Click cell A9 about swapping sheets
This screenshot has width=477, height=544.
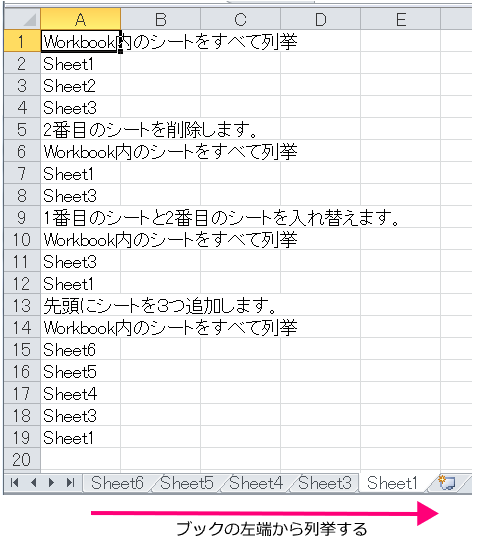tap(80, 217)
